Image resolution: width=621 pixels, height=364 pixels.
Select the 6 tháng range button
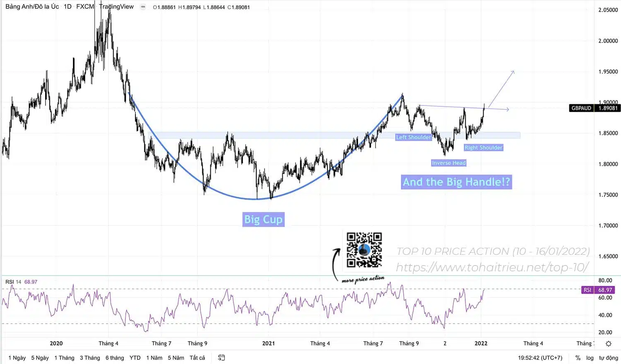(114, 357)
